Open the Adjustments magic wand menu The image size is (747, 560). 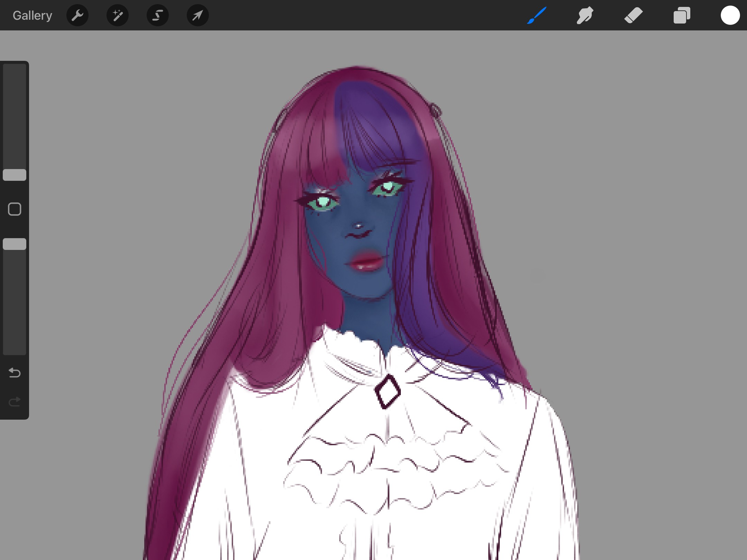click(118, 16)
